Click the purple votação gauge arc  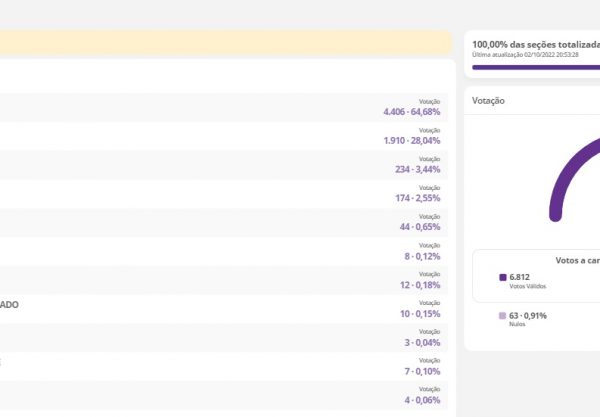565,168
